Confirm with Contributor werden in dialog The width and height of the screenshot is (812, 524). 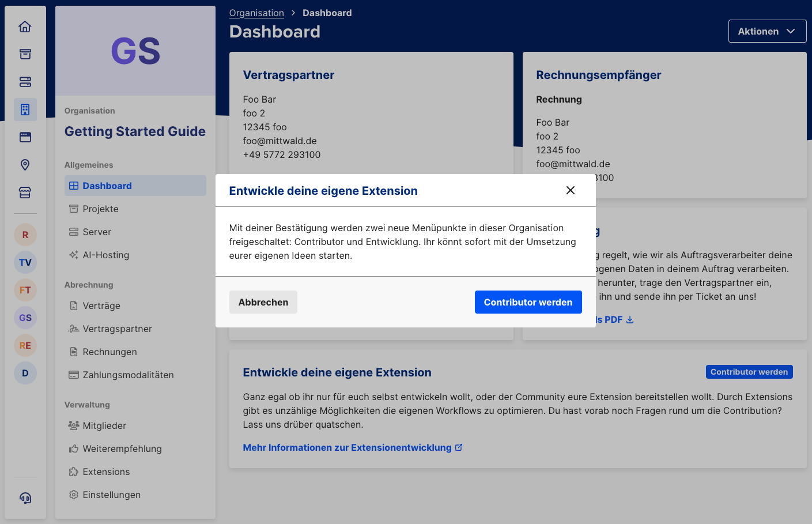coord(528,302)
